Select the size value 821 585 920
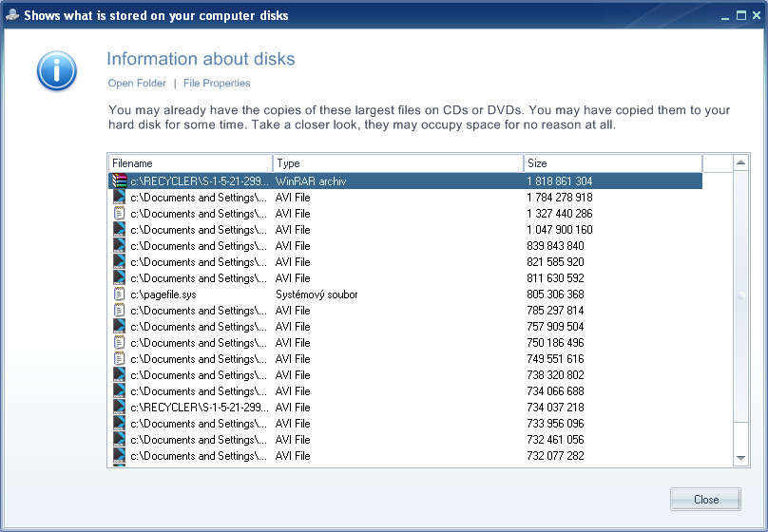The height and width of the screenshot is (532, 768). [555, 262]
